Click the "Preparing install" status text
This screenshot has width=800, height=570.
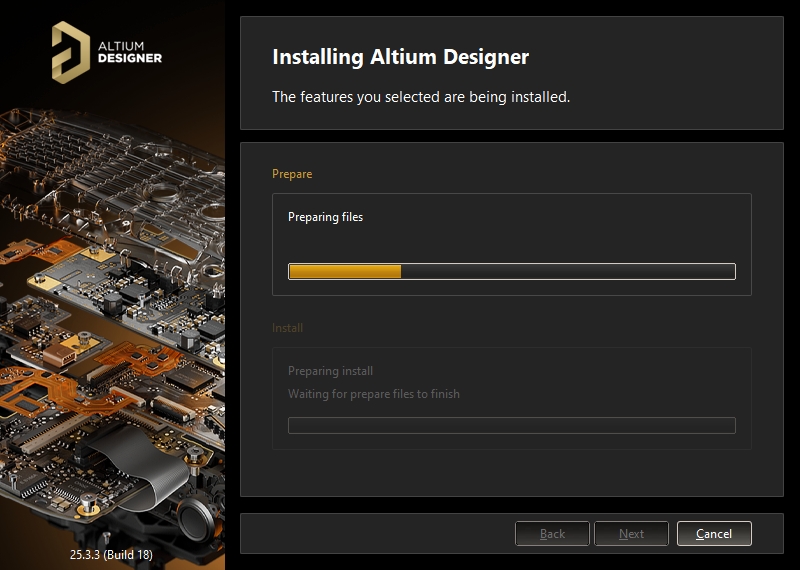click(330, 371)
